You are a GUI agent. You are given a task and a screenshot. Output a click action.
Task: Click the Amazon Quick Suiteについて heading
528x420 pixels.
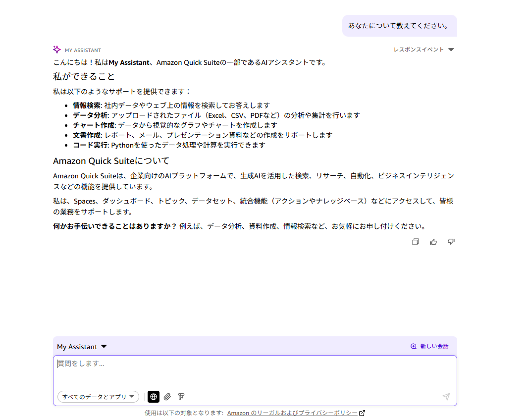(x=111, y=161)
